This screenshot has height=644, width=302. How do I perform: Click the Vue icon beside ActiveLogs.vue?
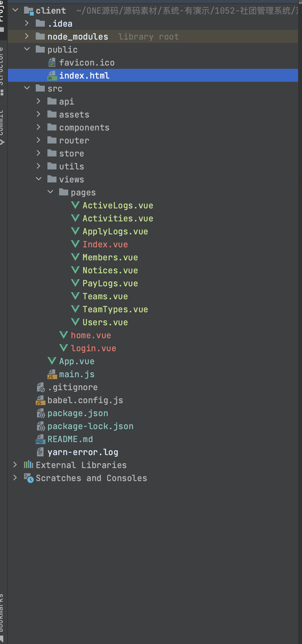tap(75, 205)
